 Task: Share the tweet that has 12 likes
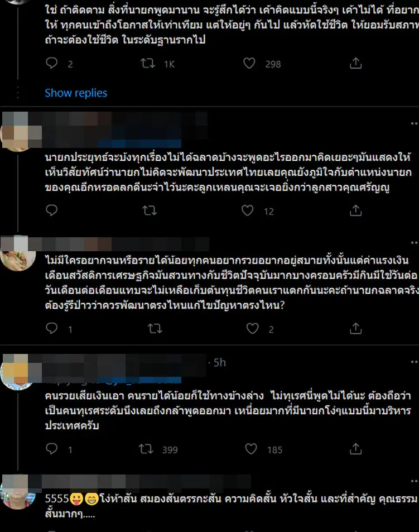pos(355,211)
